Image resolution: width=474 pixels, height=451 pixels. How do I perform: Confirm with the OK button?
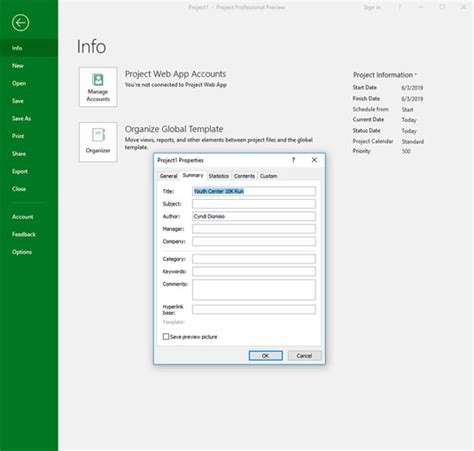265,356
